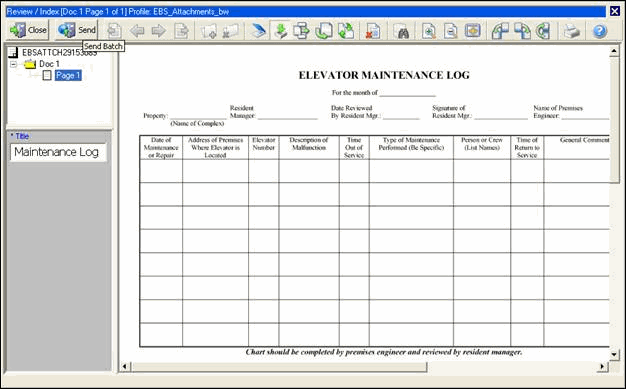Go to previous page with left arrow
This screenshot has width=626, height=389.
(137, 31)
